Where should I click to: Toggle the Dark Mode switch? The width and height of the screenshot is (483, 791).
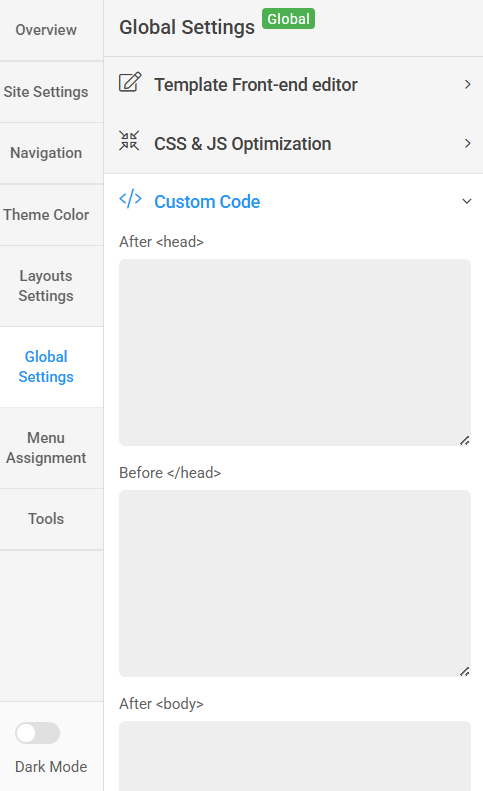click(x=37, y=733)
